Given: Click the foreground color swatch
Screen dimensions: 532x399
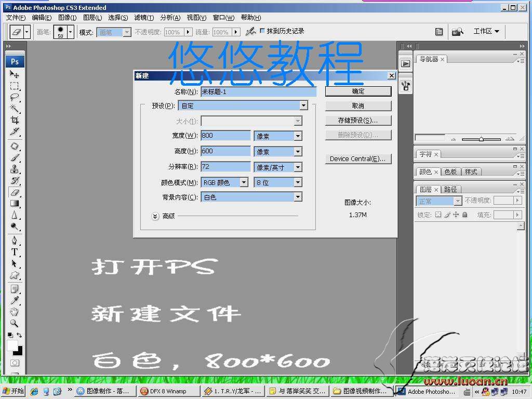Looking at the screenshot, I should (x=12, y=345).
